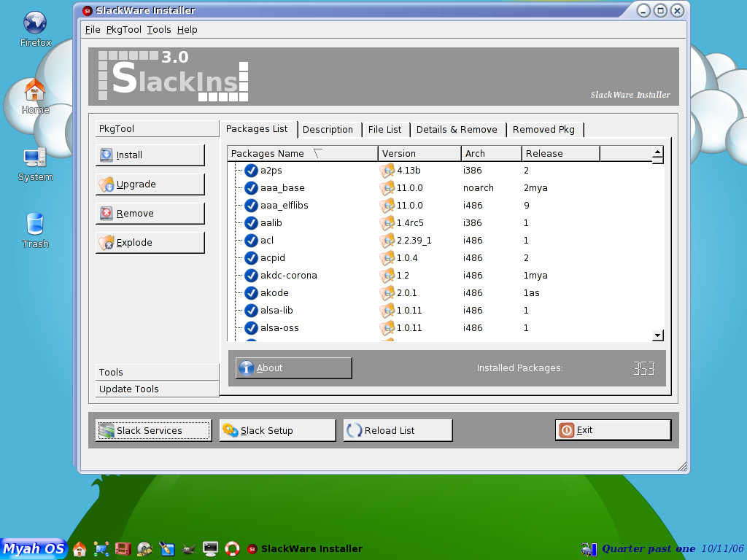This screenshot has height=560, width=747.
Task: Click the check icon beside alsa-oss
Action: [x=251, y=328]
